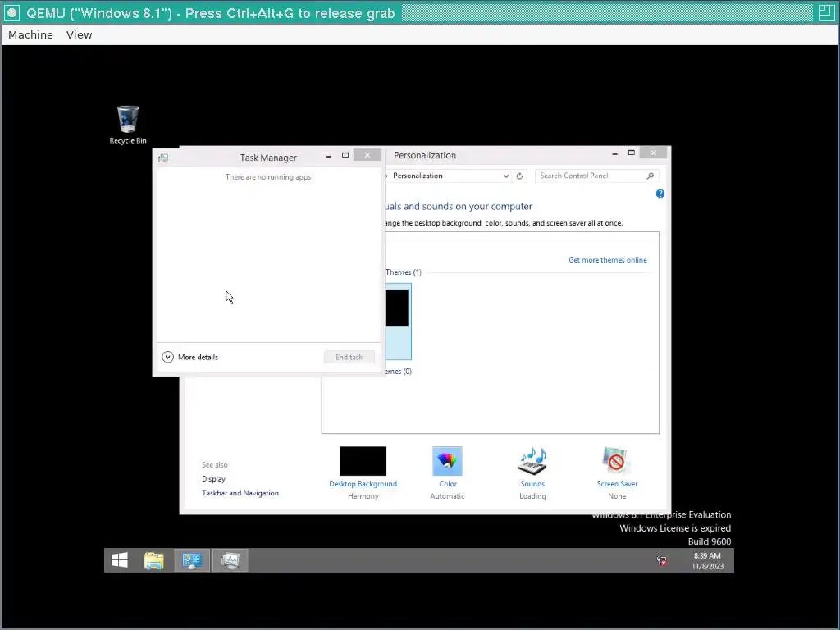Open File Explorer from the taskbar
This screenshot has height=630, width=840.
click(153, 560)
